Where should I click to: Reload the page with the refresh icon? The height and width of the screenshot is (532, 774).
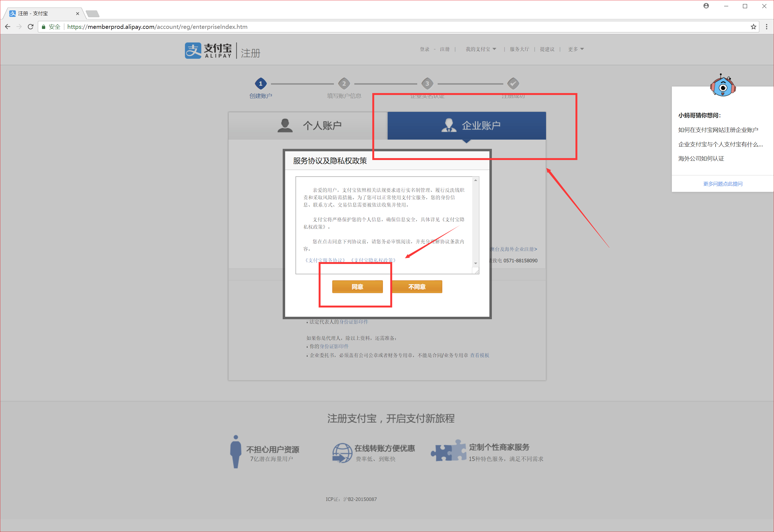(30, 27)
